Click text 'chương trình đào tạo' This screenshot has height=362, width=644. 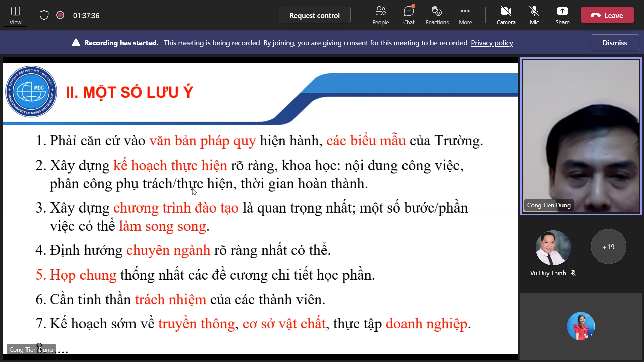point(176,208)
